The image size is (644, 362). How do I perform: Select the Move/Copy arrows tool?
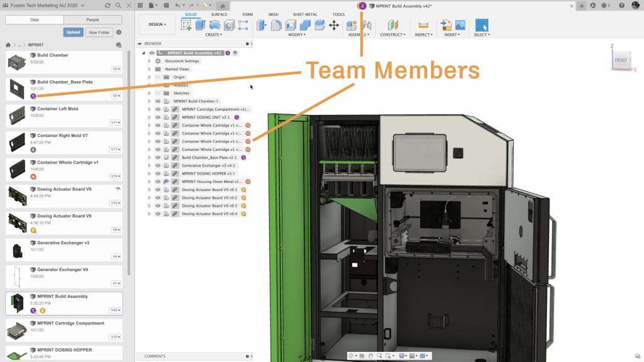pos(334,25)
